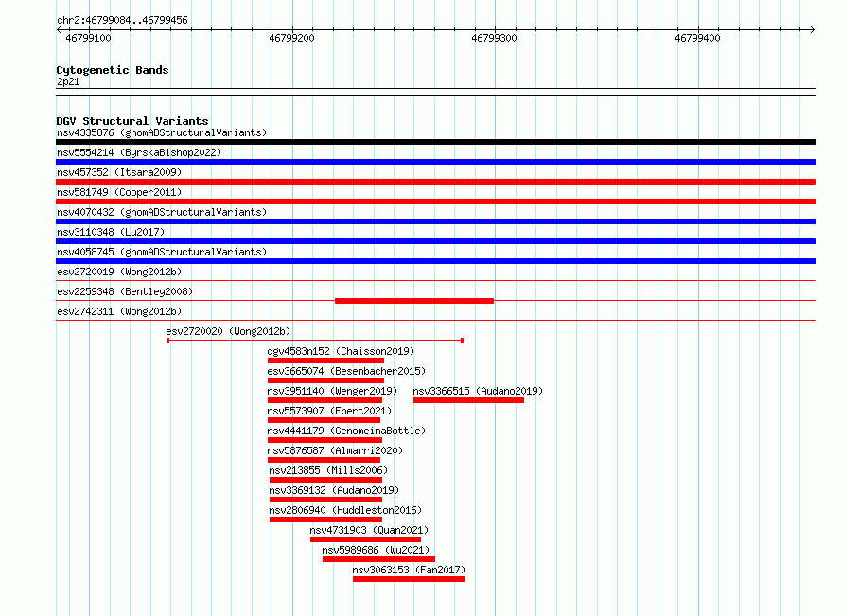
Task: Open the nsv4731903 Quan2021 label
Action: [x=370, y=530]
